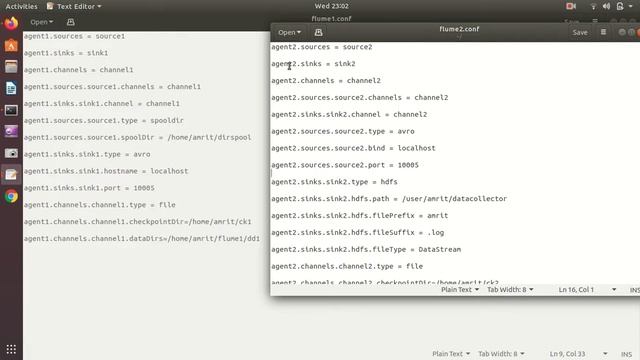Open Ln 16, Col 1 position menu

[x=587, y=290]
